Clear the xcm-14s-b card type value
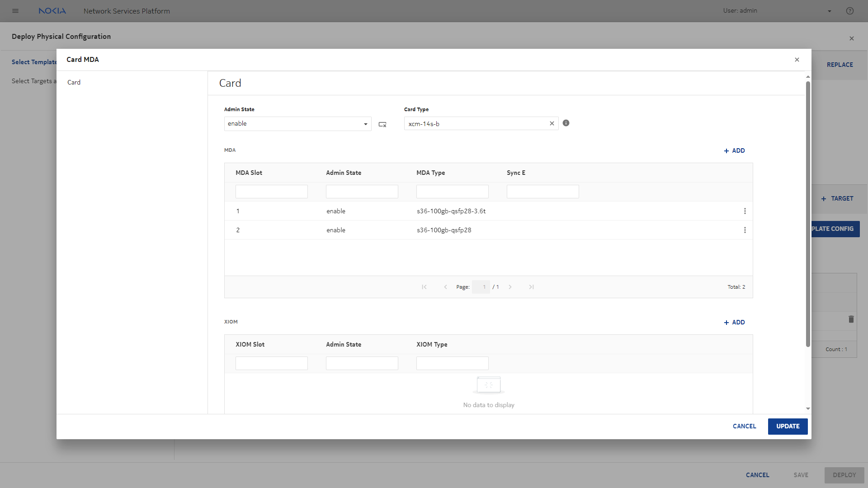Screen dimensions: 868x488 coord(552,123)
